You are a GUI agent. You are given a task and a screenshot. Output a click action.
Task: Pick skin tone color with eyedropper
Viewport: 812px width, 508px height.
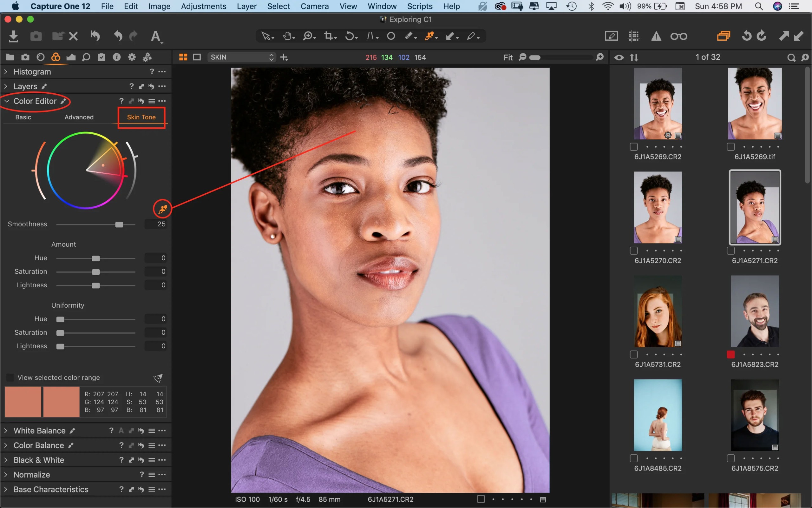click(162, 209)
